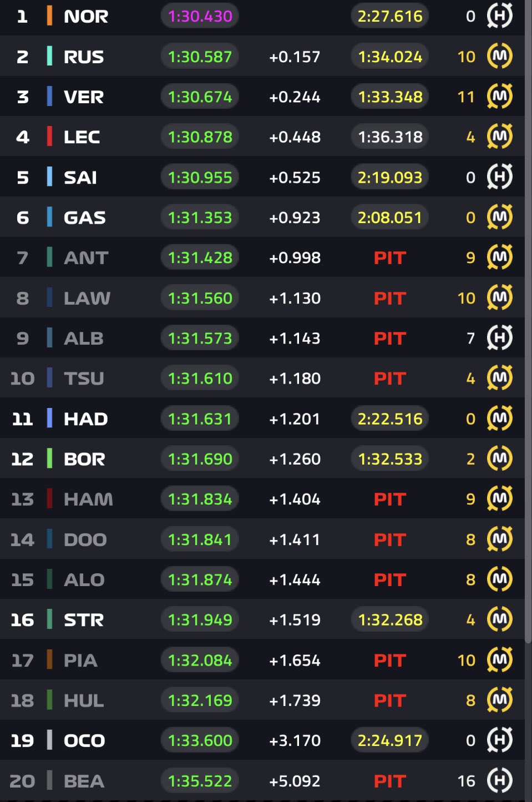
Task: Click McLaren orange color bar beside NOR
Action: point(49,16)
